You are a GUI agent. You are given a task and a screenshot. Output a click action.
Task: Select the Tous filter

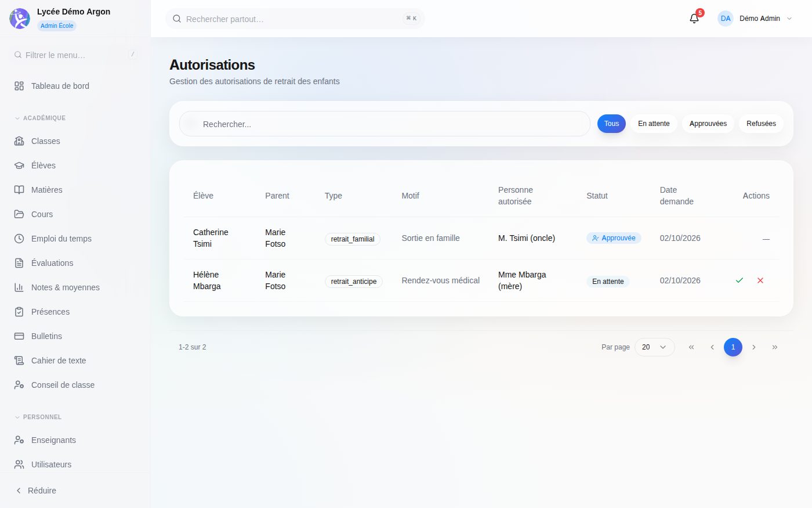pyautogui.click(x=611, y=124)
